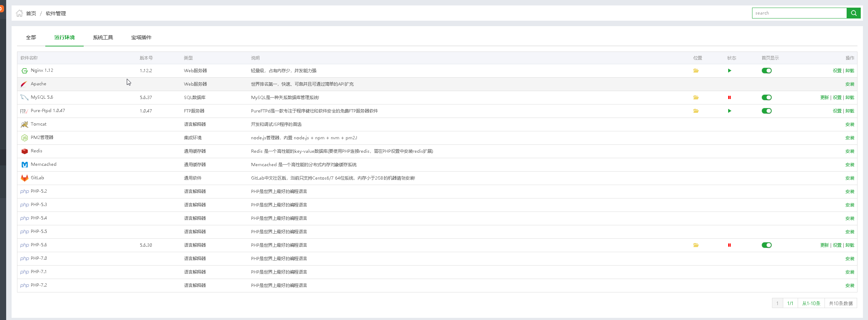Install PHP-7.2 via 安装 link
The height and width of the screenshot is (320, 868).
pyautogui.click(x=850, y=286)
